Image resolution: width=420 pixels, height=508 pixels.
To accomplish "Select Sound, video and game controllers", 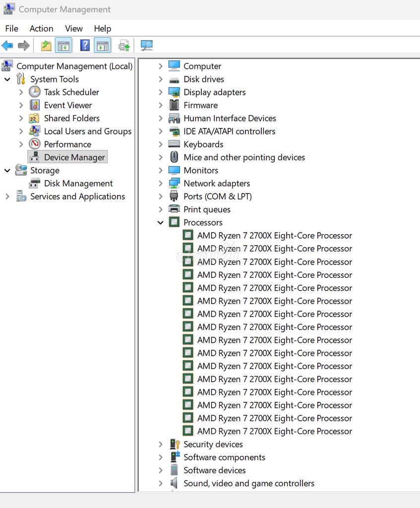I will [249, 483].
